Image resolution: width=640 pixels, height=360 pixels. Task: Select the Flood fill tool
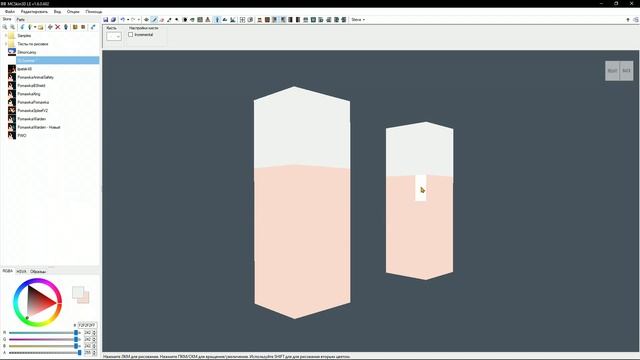[192, 20]
